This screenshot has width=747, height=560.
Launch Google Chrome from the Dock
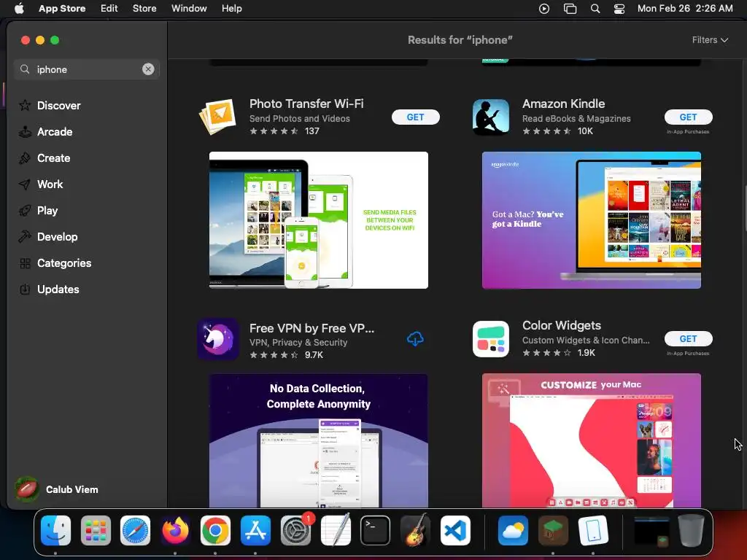pyautogui.click(x=215, y=530)
